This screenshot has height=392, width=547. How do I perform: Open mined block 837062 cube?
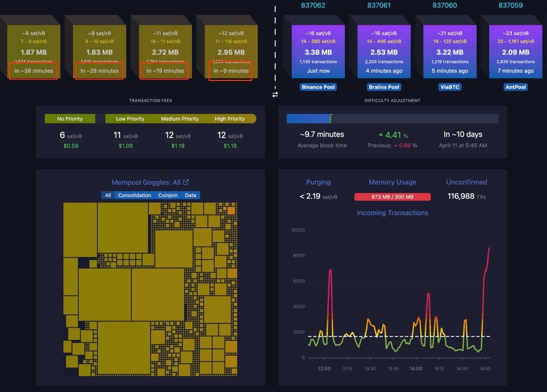(318, 52)
